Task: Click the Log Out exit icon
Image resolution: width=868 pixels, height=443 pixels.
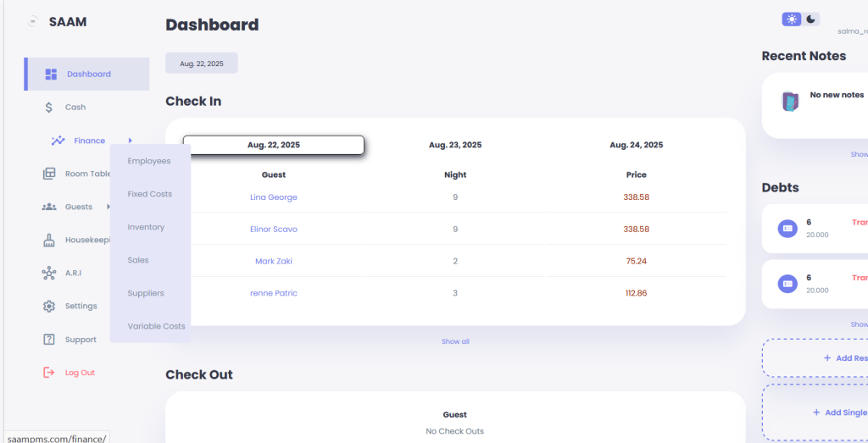Action: click(48, 373)
